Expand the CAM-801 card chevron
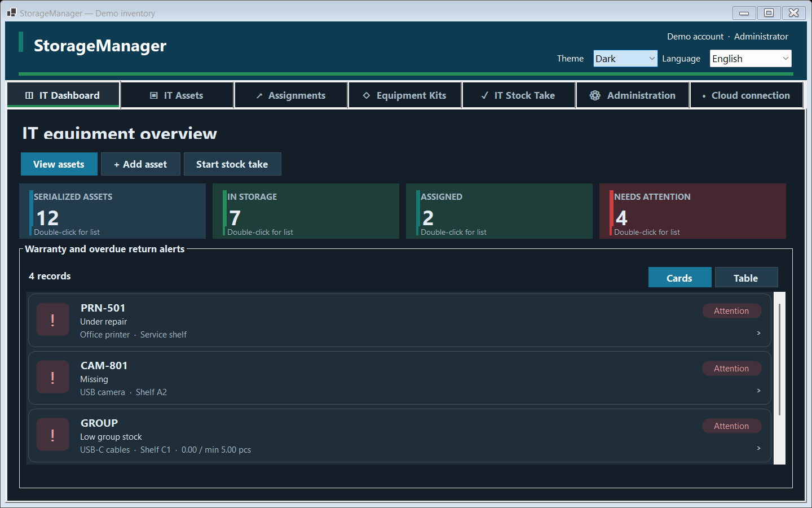Screen dimensions: 812x508 click(758, 391)
